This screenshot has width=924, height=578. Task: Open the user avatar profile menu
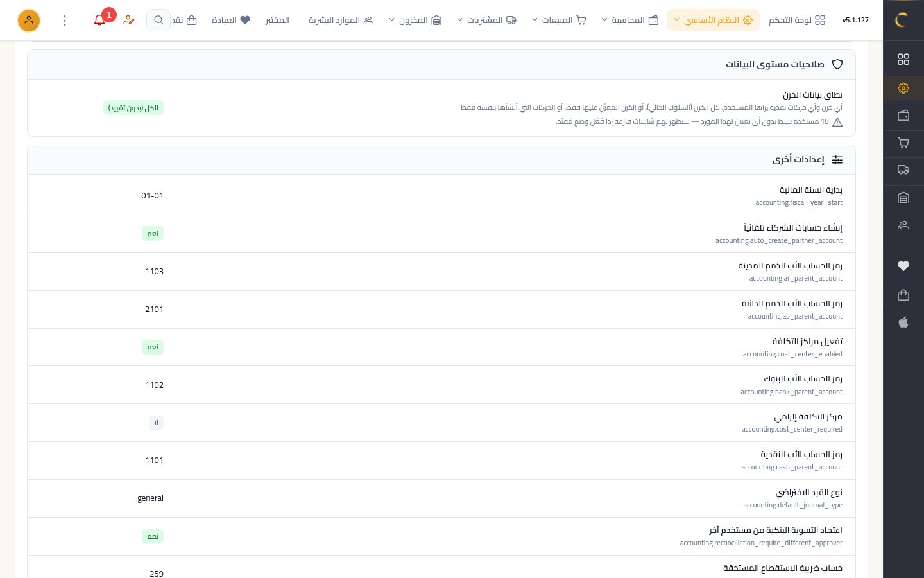coord(29,20)
